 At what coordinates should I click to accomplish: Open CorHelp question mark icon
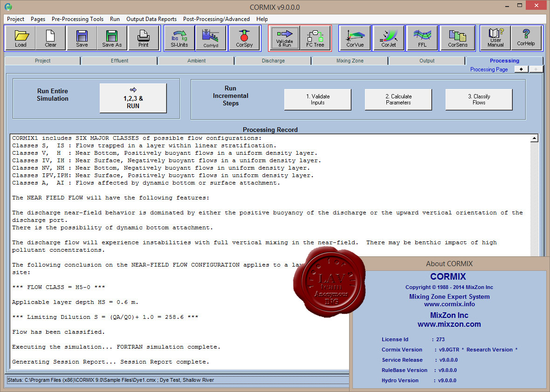(x=526, y=38)
